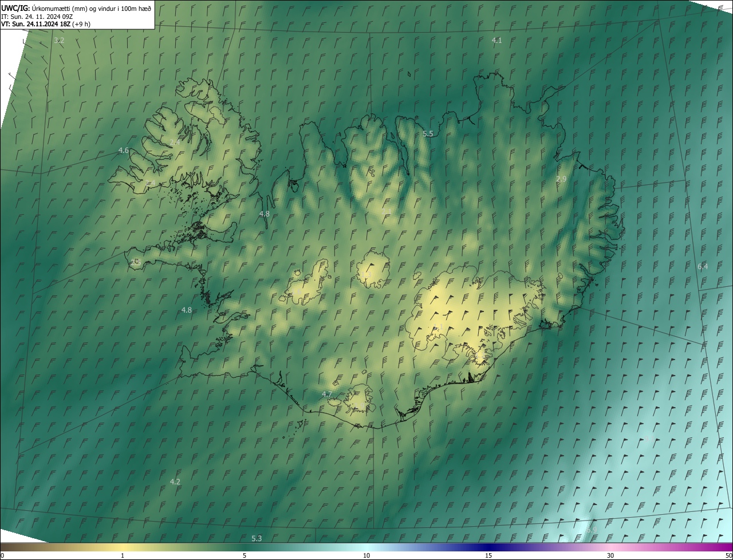Screen dimensions: 733x560
Task: Click the precipitation value 5.5
Action: (428, 133)
